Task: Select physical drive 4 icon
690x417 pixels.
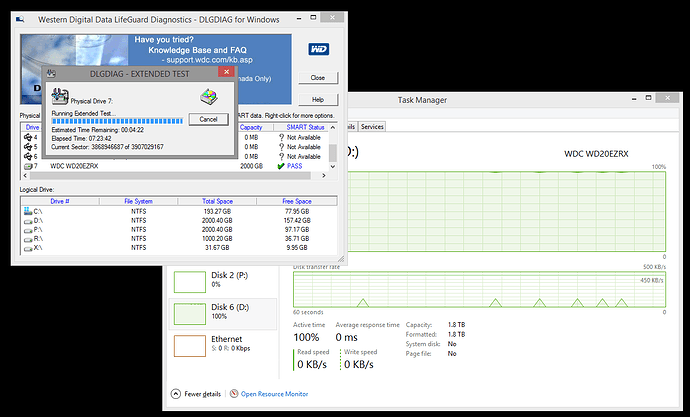Action: pyautogui.click(x=28, y=138)
